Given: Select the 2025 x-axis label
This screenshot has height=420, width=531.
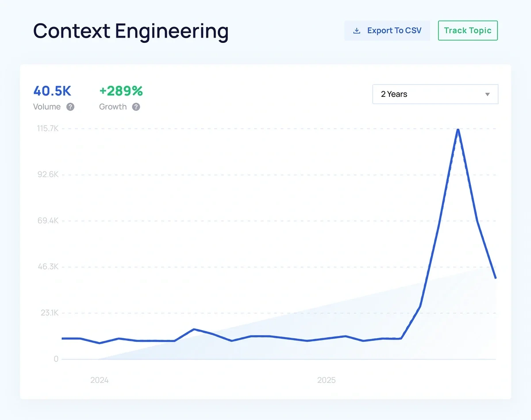Looking at the screenshot, I should tap(327, 380).
